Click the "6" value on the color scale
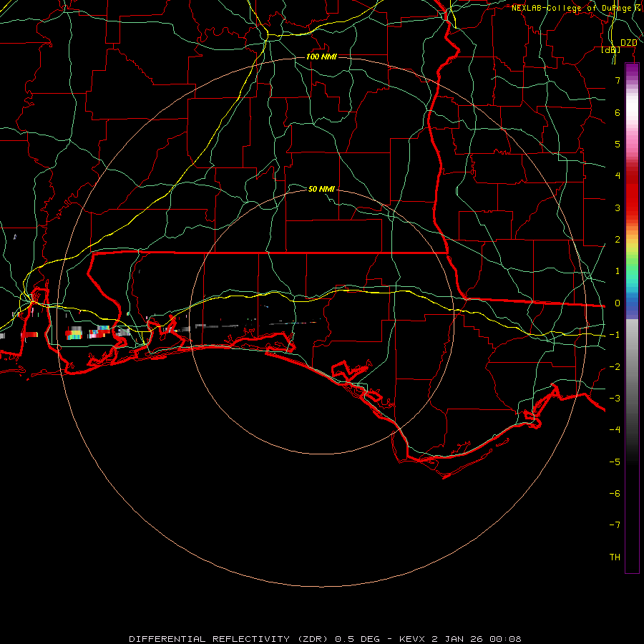The height and width of the screenshot is (644, 644). click(618, 112)
